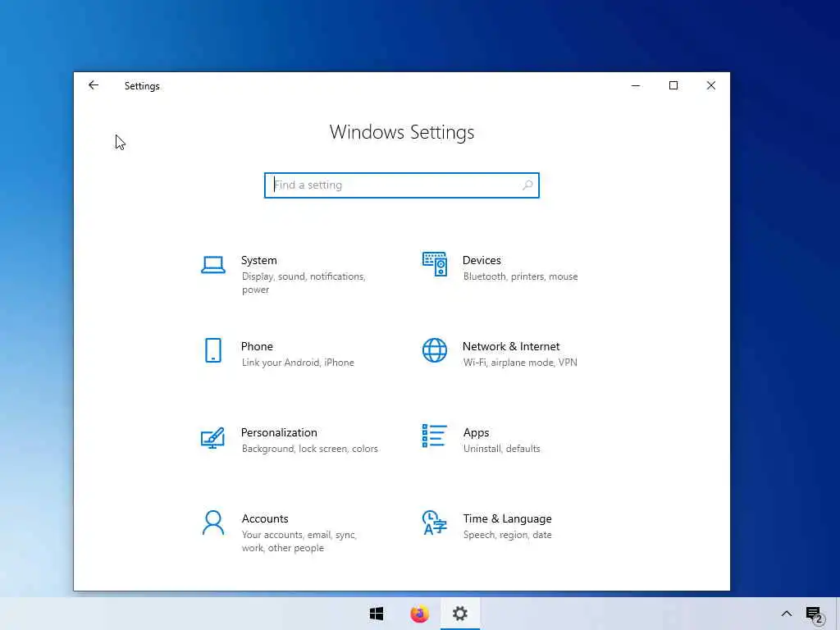
Task: Click the Devices heading
Action: (x=482, y=260)
